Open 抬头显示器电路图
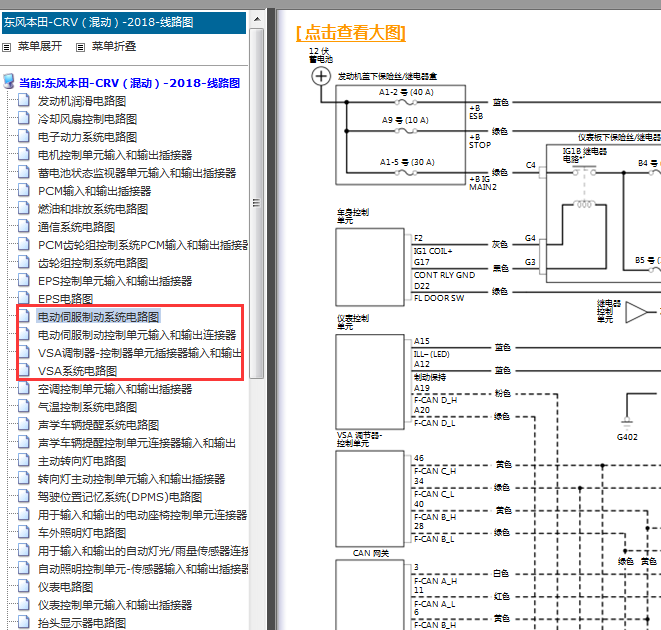This screenshot has height=630, width=661. click(82, 623)
